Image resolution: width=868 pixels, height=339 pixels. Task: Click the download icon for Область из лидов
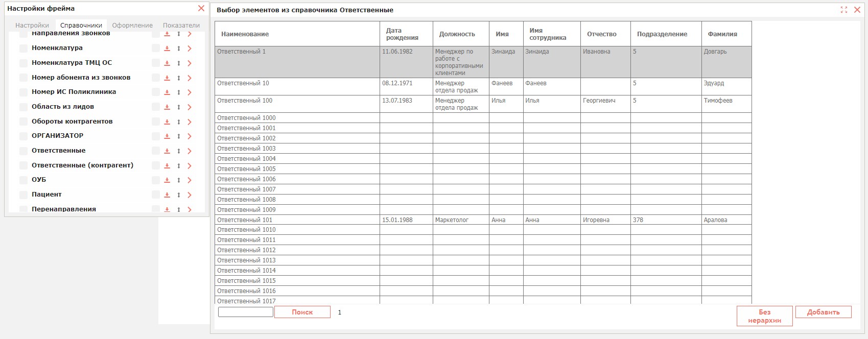167,107
